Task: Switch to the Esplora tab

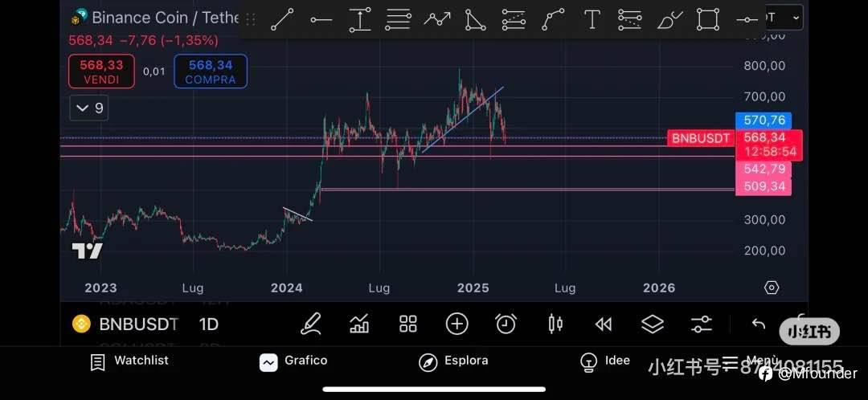Action: (x=453, y=361)
